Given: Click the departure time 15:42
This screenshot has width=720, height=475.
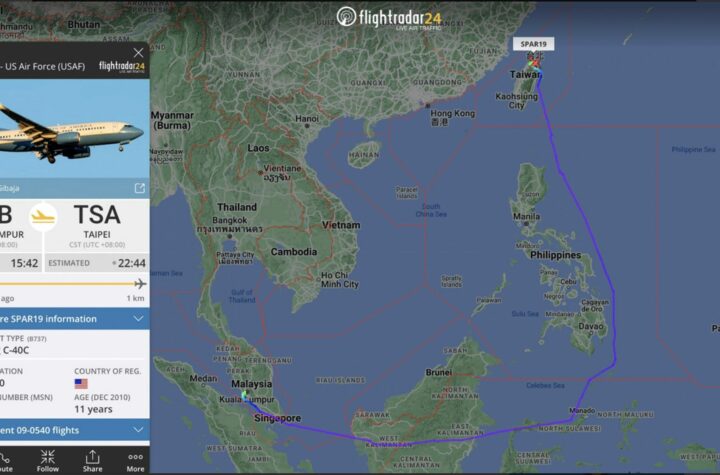Looking at the screenshot, I should click(24, 263).
